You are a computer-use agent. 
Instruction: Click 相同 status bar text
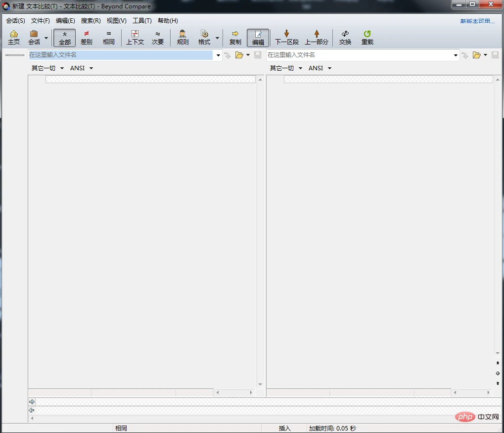coord(121,428)
